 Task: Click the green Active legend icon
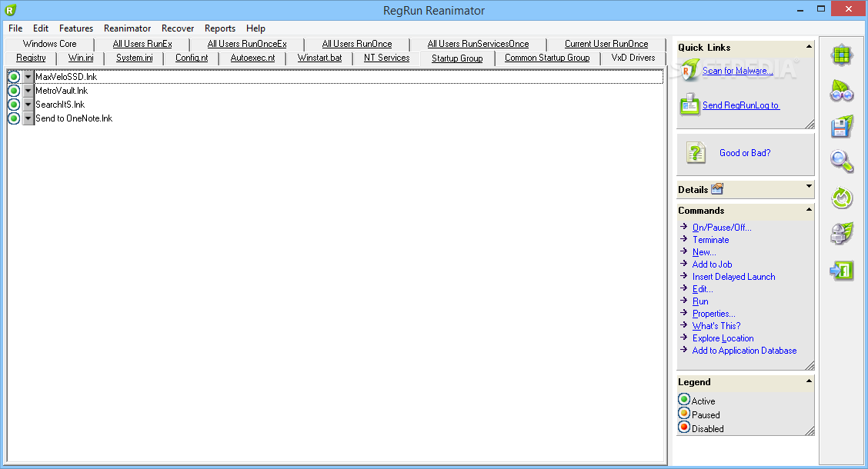684,399
